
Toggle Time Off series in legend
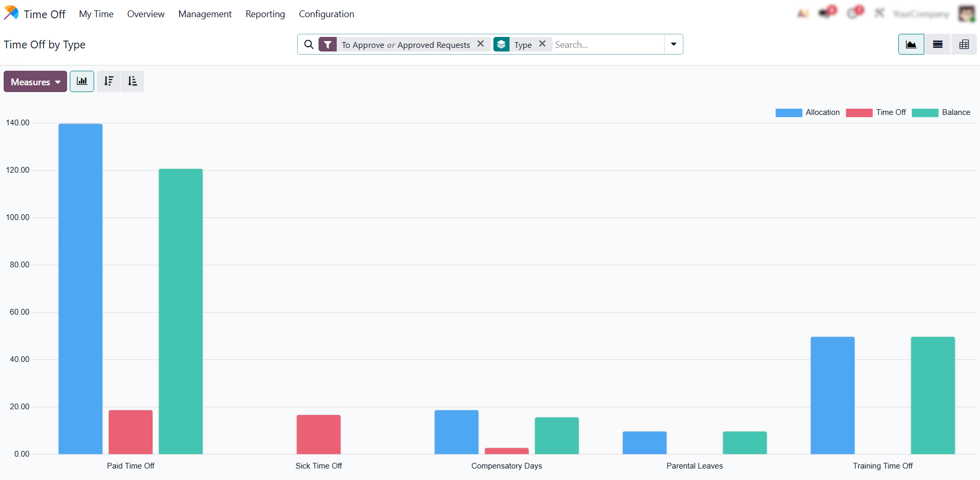coord(876,112)
